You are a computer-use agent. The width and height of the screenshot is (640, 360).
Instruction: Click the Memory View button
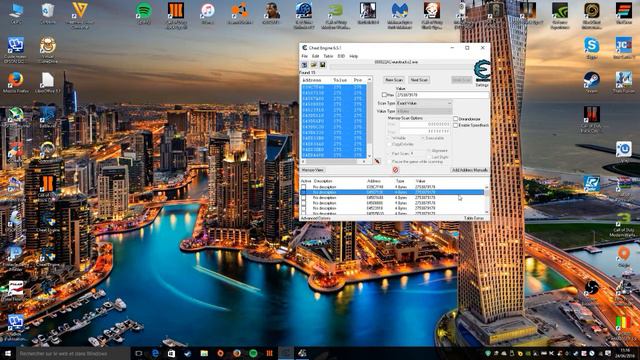tap(313, 170)
